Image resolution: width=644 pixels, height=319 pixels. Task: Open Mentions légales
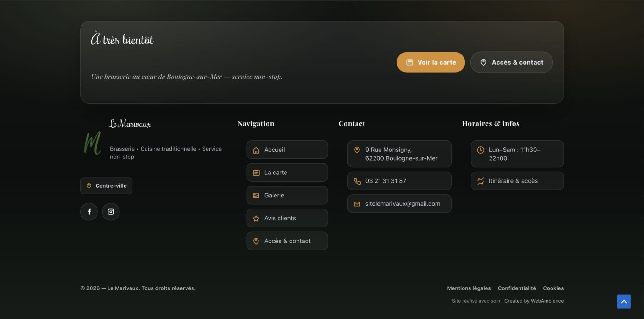[x=469, y=288]
